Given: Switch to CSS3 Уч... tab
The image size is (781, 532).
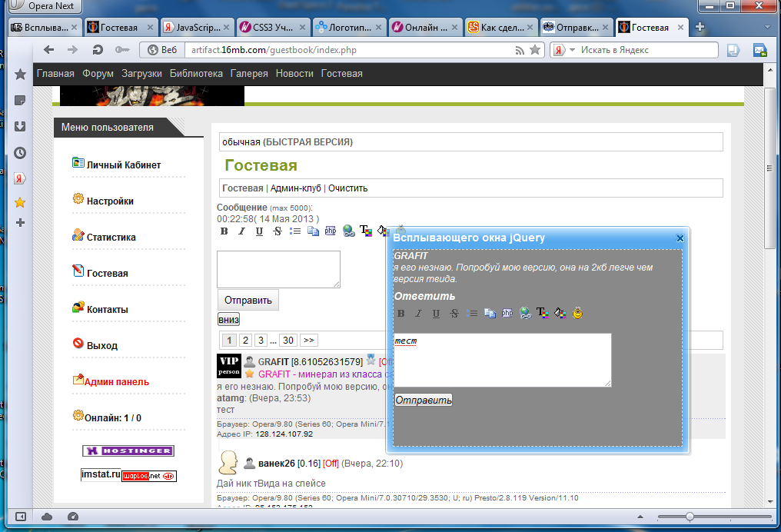Looking at the screenshot, I should (x=272, y=28).
